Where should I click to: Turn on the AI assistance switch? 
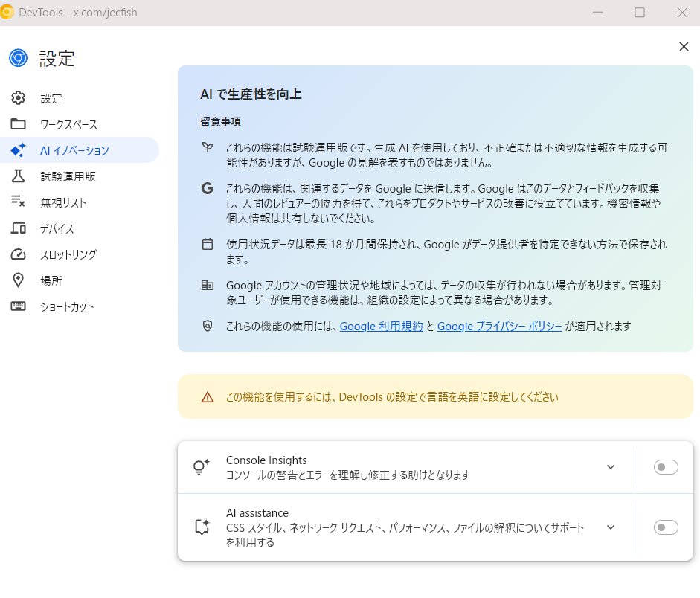coord(665,527)
